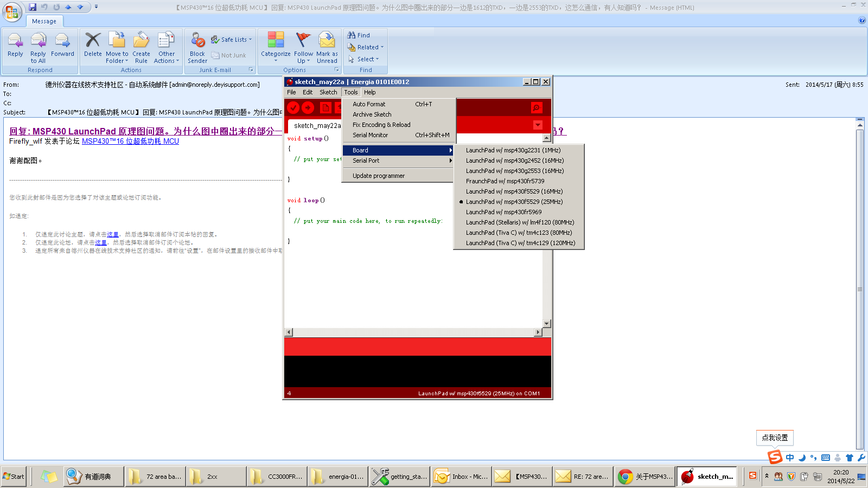This screenshot has height=488, width=868.
Task: Select FraunchPad w/ msp430fr5739 board
Action: pos(519,181)
